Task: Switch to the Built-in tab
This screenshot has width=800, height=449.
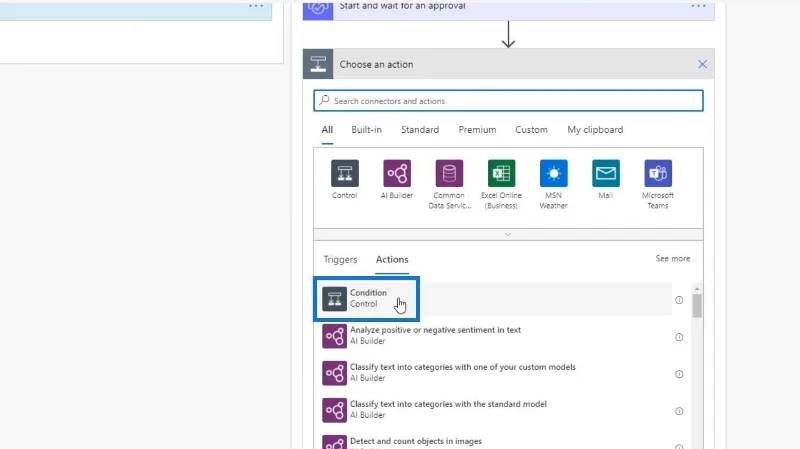Action: pos(366,130)
